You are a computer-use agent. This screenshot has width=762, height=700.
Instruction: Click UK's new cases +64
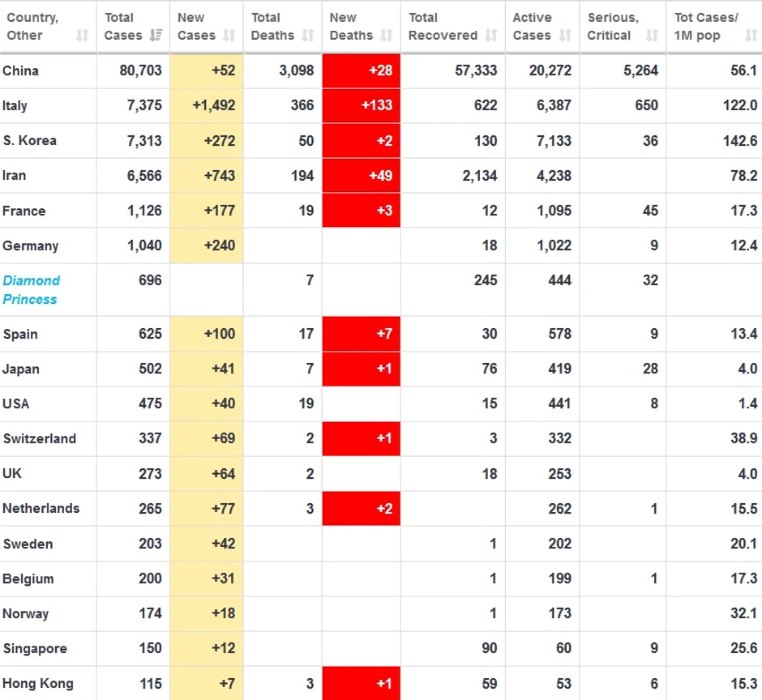click(x=224, y=474)
